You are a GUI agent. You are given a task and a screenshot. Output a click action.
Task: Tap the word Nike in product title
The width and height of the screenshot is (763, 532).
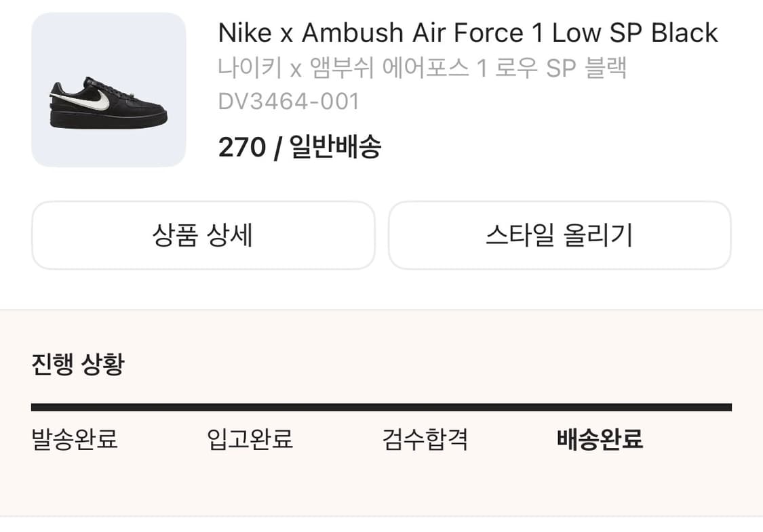pyautogui.click(x=245, y=33)
